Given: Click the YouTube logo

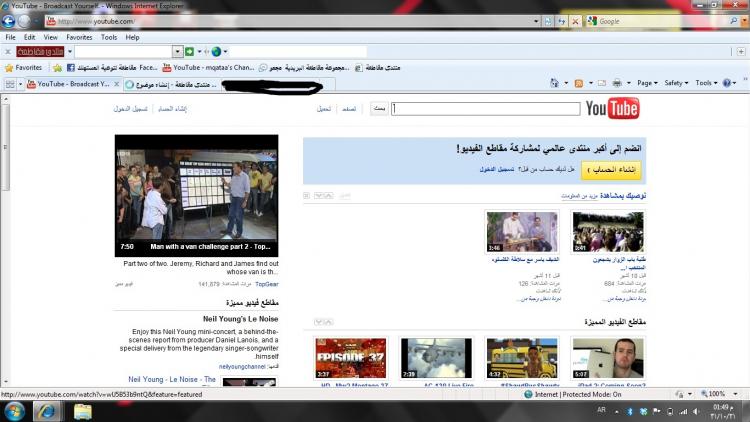Looking at the screenshot, I should [612, 109].
